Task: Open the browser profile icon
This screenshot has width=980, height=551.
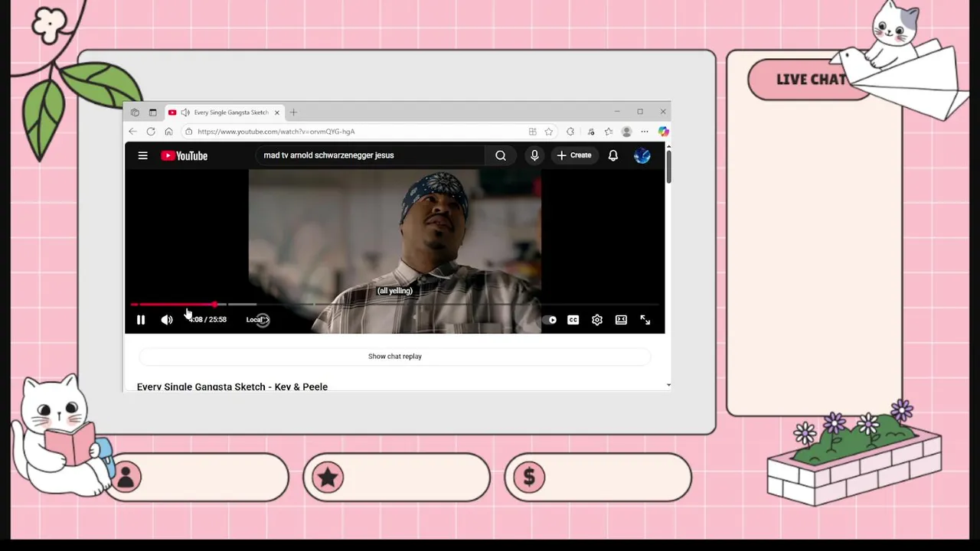Action: (627, 132)
